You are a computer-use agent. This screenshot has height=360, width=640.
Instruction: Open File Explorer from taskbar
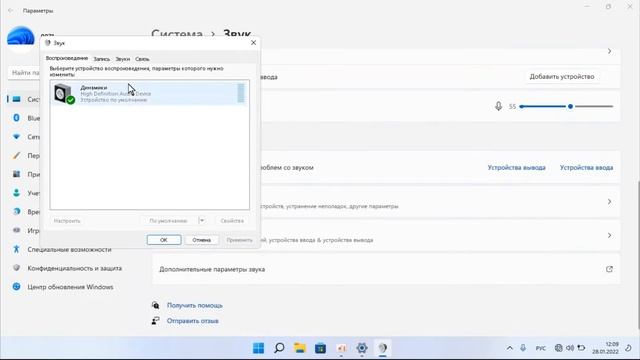coord(300,348)
